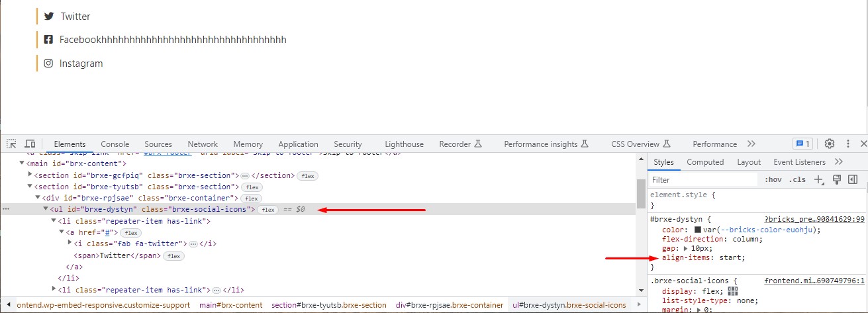The image size is (868, 313).
Task: Open DevTools settings gear
Action: 830,144
